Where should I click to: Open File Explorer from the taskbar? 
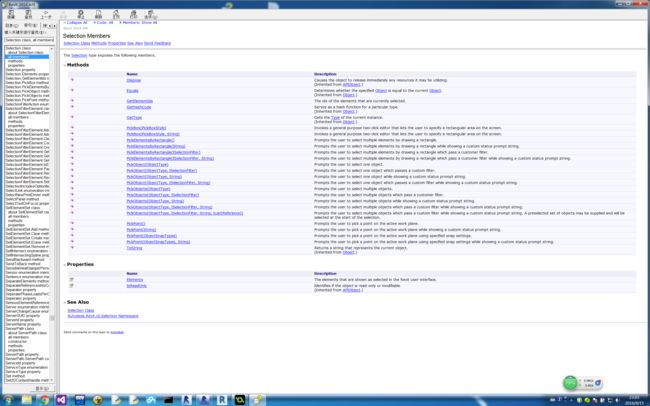coord(27,400)
